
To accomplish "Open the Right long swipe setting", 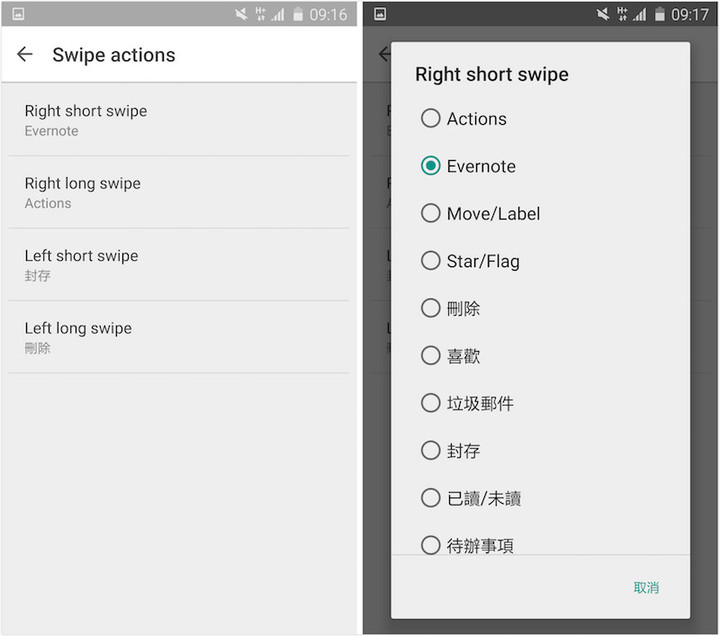I will click(180, 192).
